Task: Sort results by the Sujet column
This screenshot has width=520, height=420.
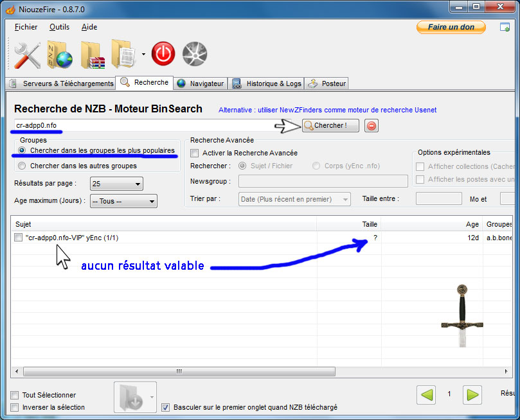Action: [164, 224]
